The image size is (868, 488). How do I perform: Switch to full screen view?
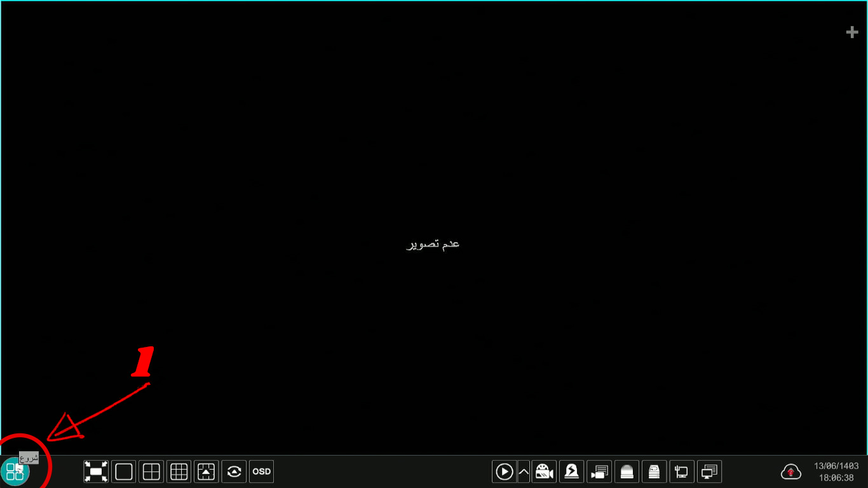point(96,471)
